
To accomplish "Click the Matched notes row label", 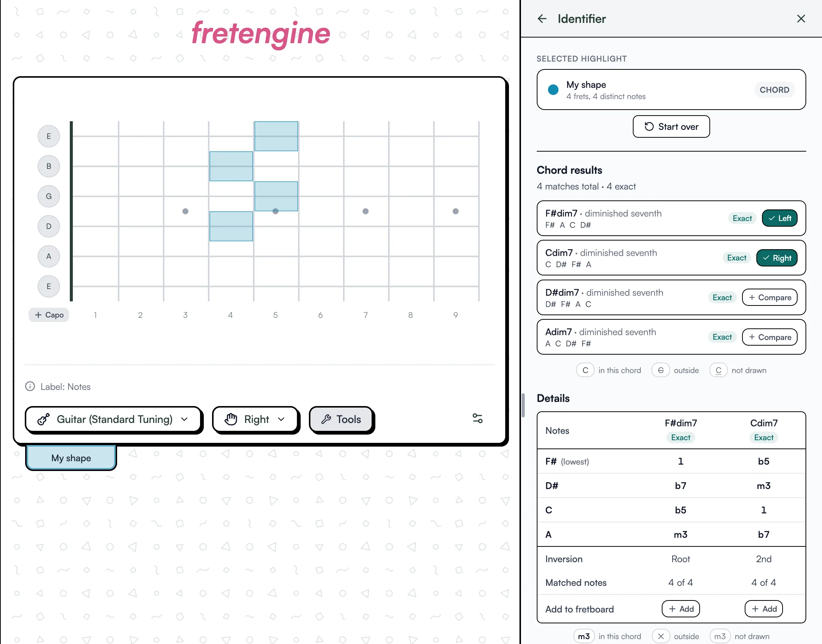I will (576, 582).
